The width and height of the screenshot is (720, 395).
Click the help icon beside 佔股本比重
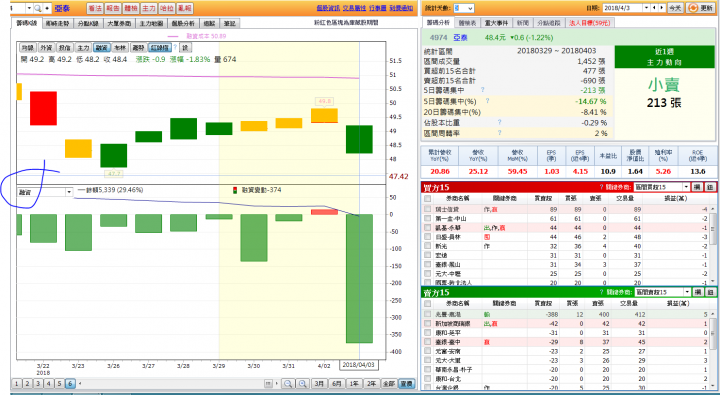pyautogui.click(x=499, y=122)
